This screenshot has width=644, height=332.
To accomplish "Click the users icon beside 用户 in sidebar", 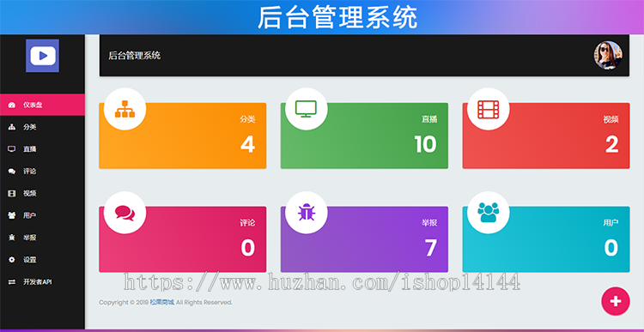I will tap(11, 215).
